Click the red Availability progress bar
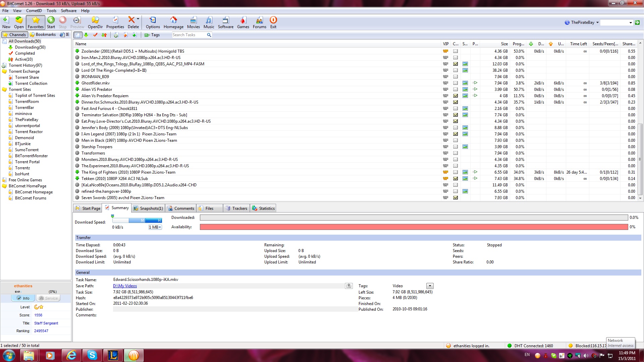644x362 pixels. pyautogui.click(x=414, y=227)
